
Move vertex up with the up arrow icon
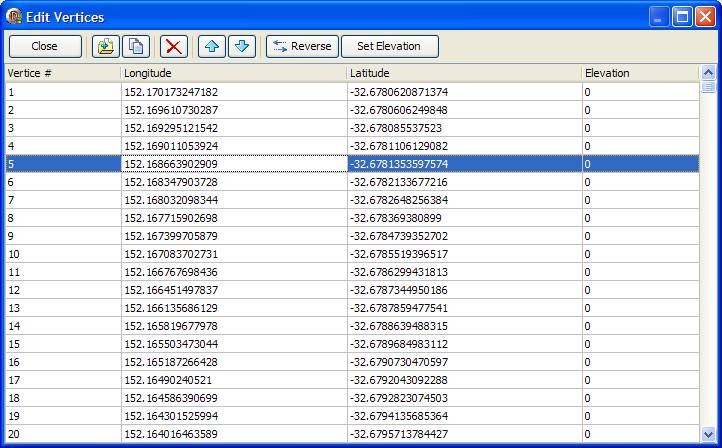pos(211,46)
